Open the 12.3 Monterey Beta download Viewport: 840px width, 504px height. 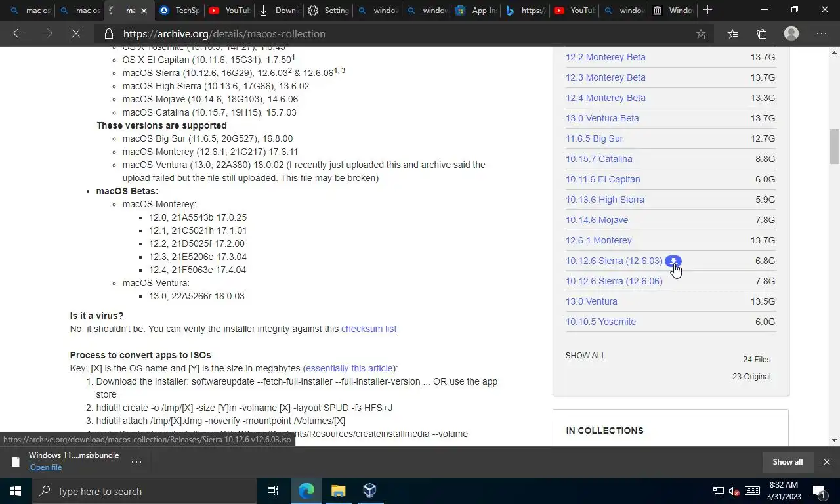pos(605,77)
